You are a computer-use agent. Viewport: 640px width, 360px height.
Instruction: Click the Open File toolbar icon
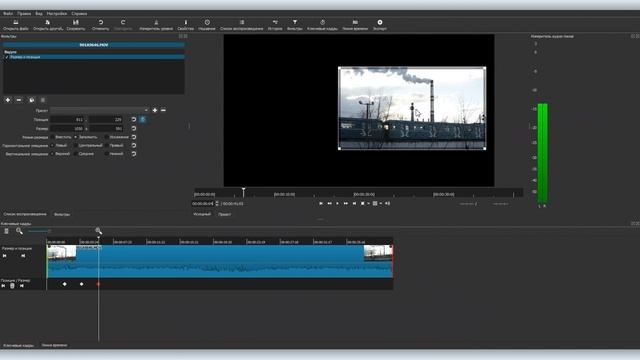[x=16, y=22]
